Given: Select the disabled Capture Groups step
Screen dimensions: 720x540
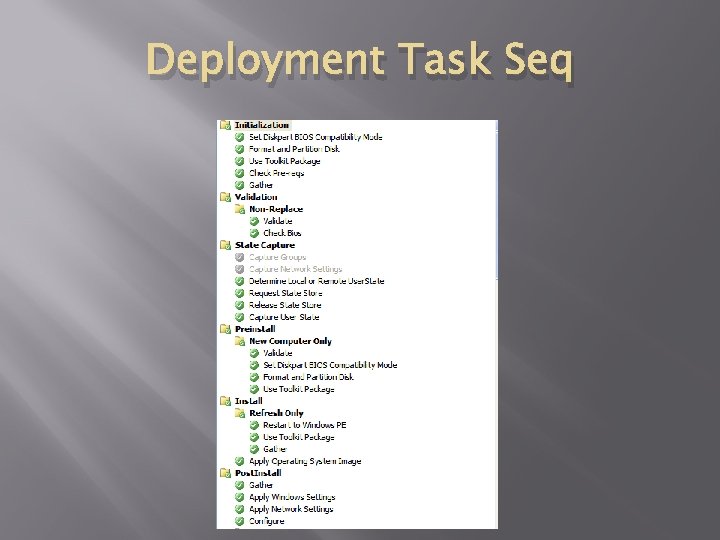Looking at the screenshot, I should tap(277, 257).
